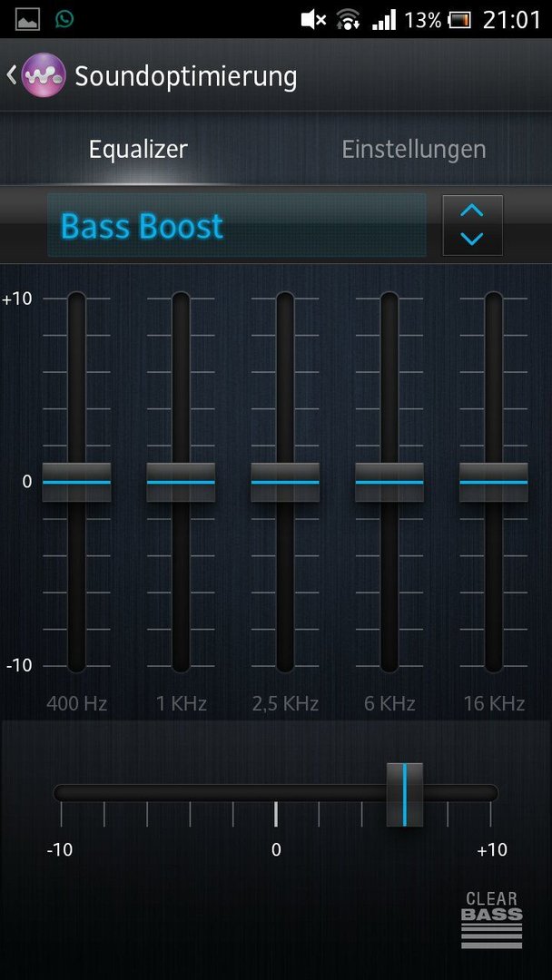Open the Bass Boost preset selector
Image resolution: width=552 pixels, height=980 pixels.
coord(237,225)
